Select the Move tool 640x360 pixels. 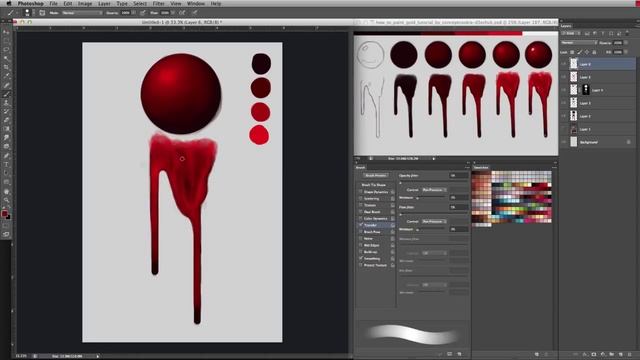click(6, 32)
